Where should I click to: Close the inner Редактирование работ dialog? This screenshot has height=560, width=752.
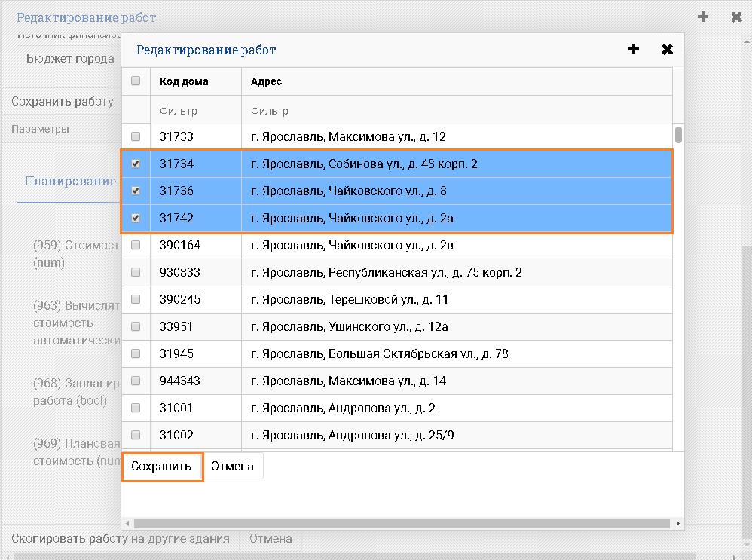coord(667,50)
